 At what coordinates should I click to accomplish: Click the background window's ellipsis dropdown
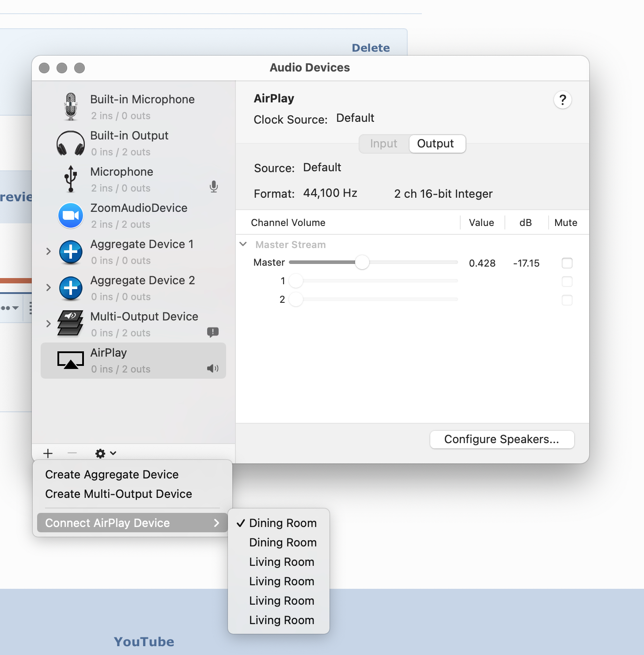pyautogui.click(x=10, y=308)
